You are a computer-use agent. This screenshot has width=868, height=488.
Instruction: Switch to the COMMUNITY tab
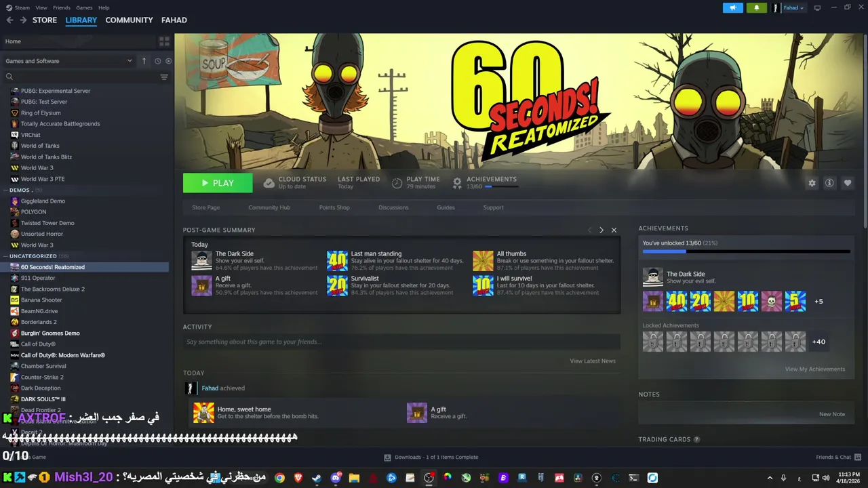(129, 20)
